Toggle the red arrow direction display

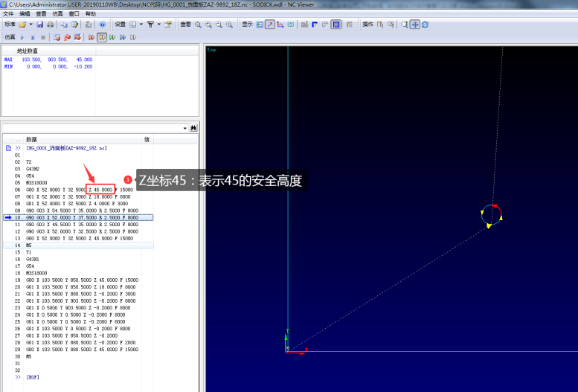[x=270, y=25]
